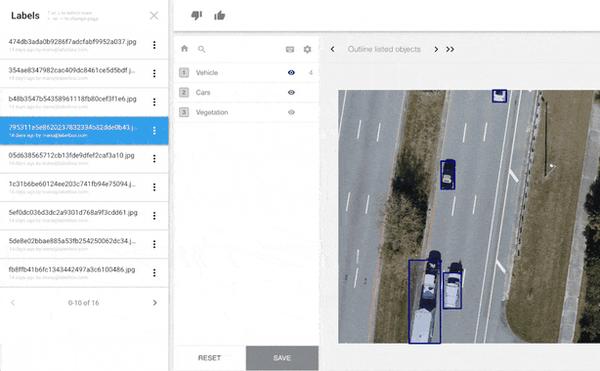Toggle visibility of the Vehicle class
Viewport: 600px width, 371px height.
click(x=291, y=72)
